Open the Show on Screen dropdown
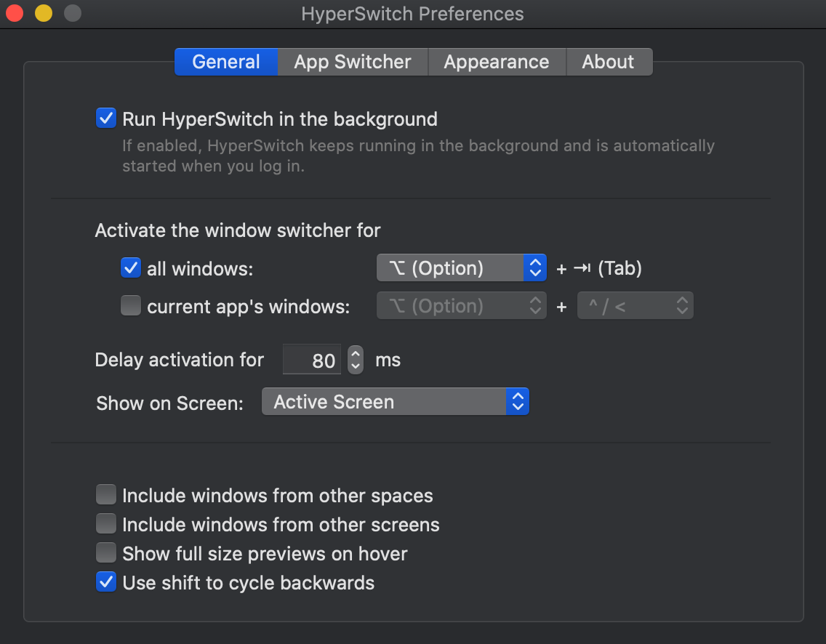This screenshot has height=644, width=826. point(395,402)
